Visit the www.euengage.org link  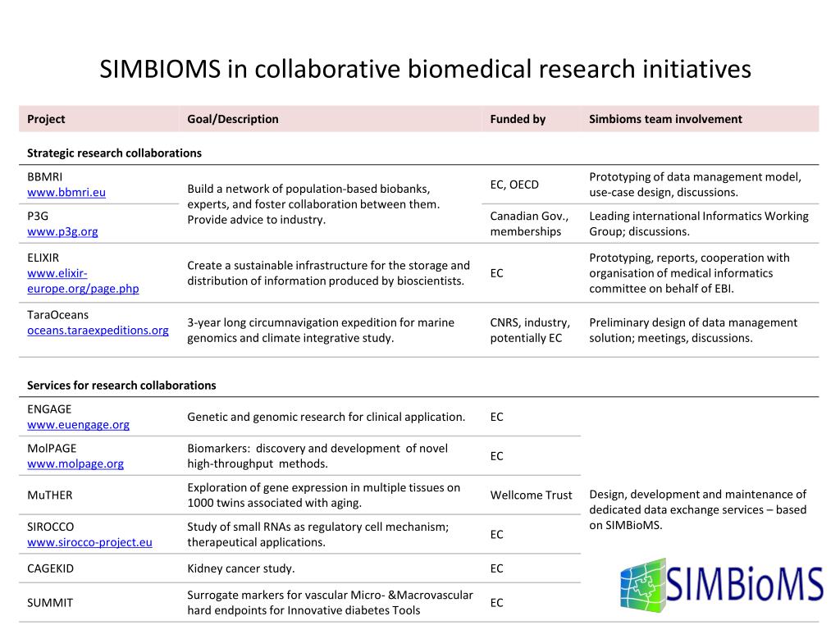pyautogui.click(x=78, y=424)
